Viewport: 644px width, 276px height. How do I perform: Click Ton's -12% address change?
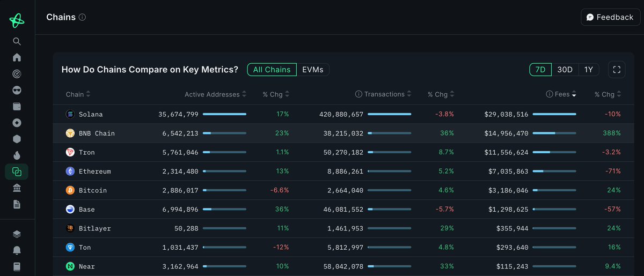tap(281, 248)
